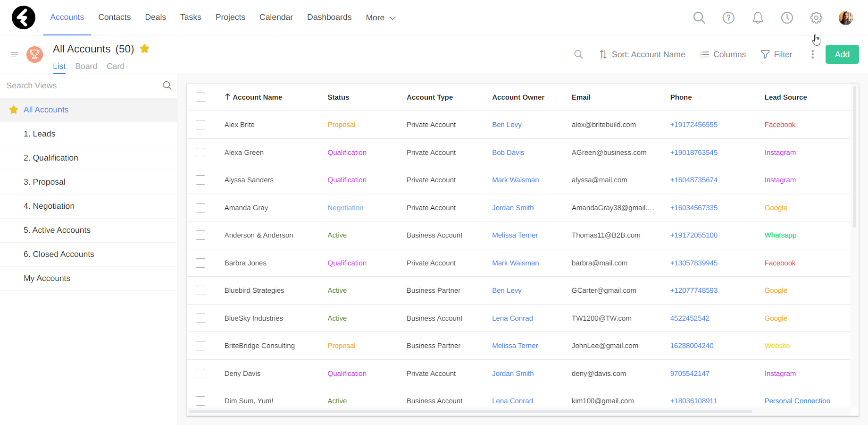The image size is (868, 425).
Task: Check the Alex Brite row checkbox
Action: [200, 125]
